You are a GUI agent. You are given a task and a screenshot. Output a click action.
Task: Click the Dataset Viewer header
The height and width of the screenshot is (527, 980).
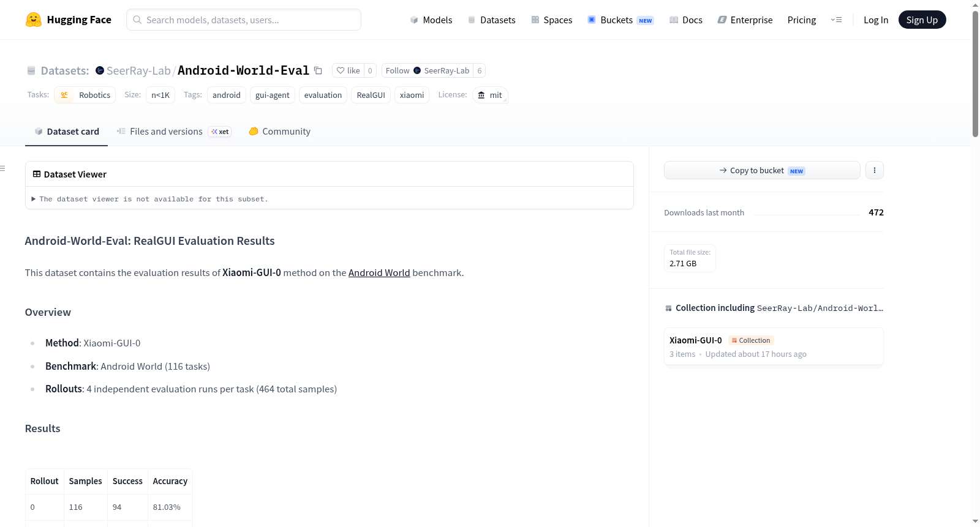330,174
